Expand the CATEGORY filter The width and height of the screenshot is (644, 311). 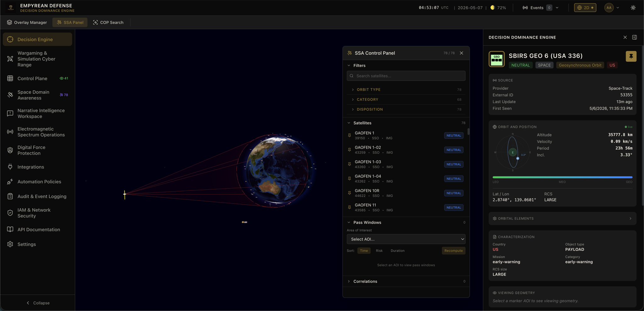tap(406, 99)
